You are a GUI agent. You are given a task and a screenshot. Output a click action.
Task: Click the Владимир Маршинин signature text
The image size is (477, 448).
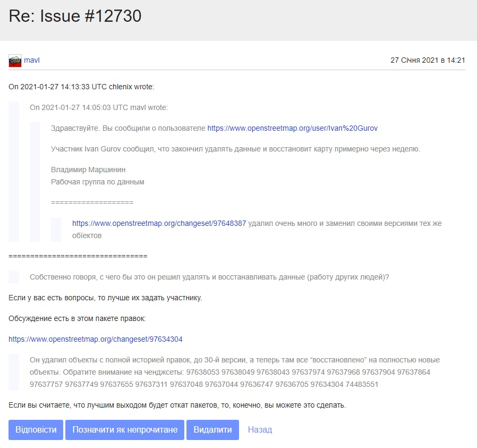[88, 170]
